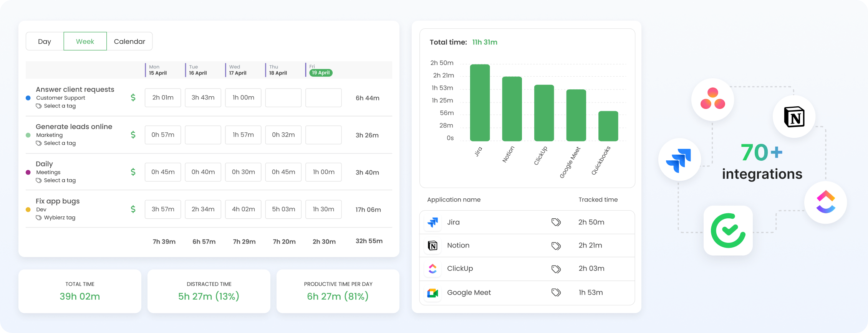The width and height of the screenshot is (868, 333).
Task: Switch to the Day tab
Action: [45, 41]
